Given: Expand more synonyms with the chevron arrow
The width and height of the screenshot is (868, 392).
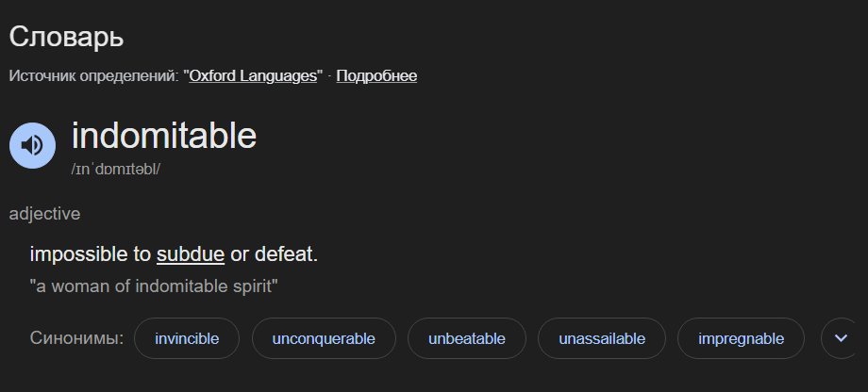Looking at the screenshot, I should tap(841, 338).
